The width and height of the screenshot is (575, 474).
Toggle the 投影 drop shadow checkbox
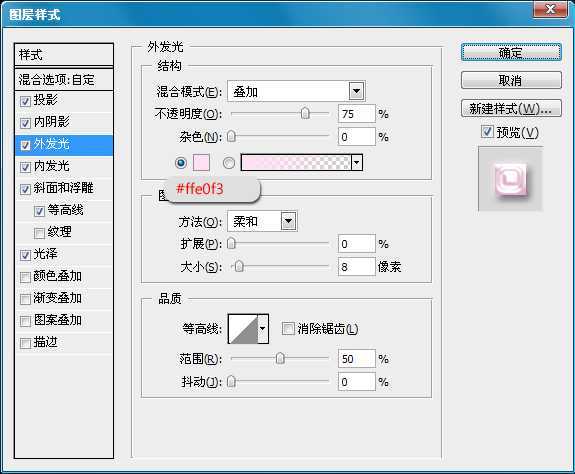25,101
